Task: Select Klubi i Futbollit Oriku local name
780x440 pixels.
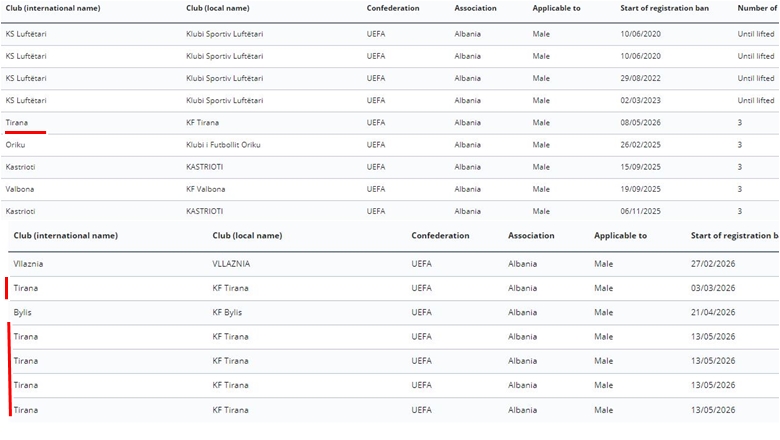Action: pos(223,145)
